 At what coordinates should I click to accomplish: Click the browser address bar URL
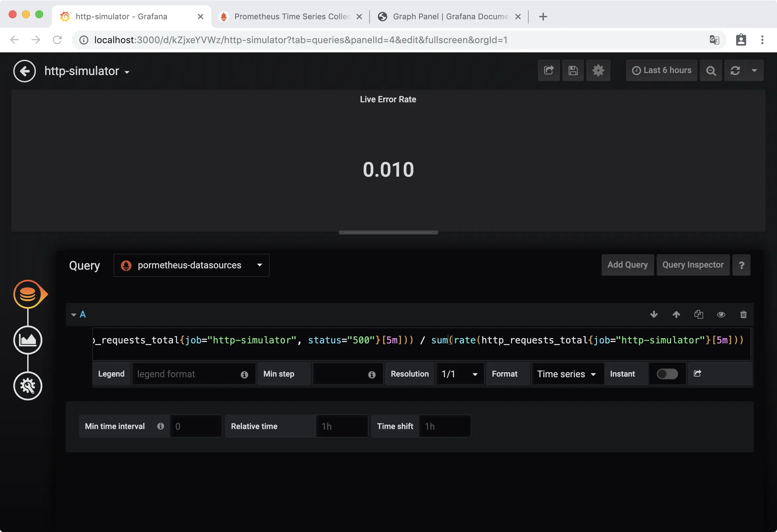pos(301,40)
